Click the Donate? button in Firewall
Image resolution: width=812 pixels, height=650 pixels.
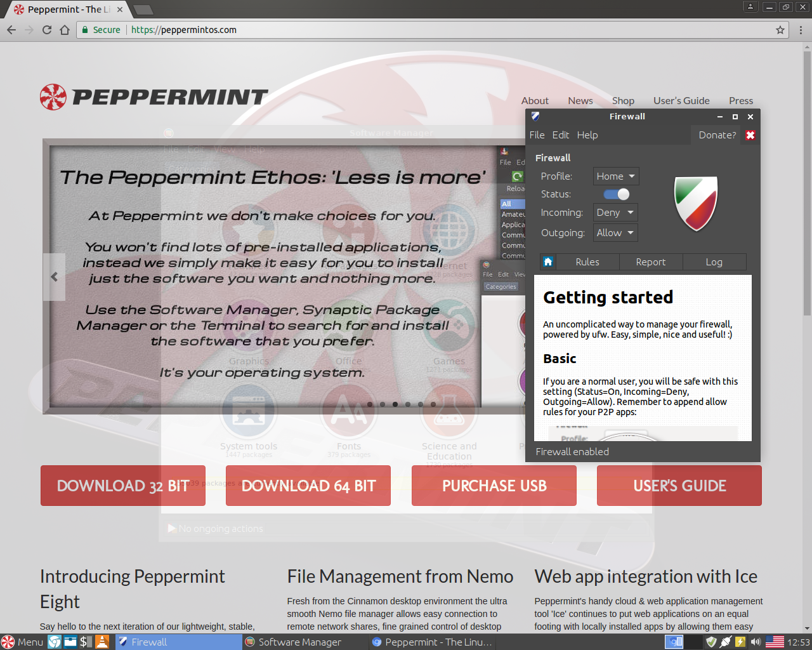point(717,135)
